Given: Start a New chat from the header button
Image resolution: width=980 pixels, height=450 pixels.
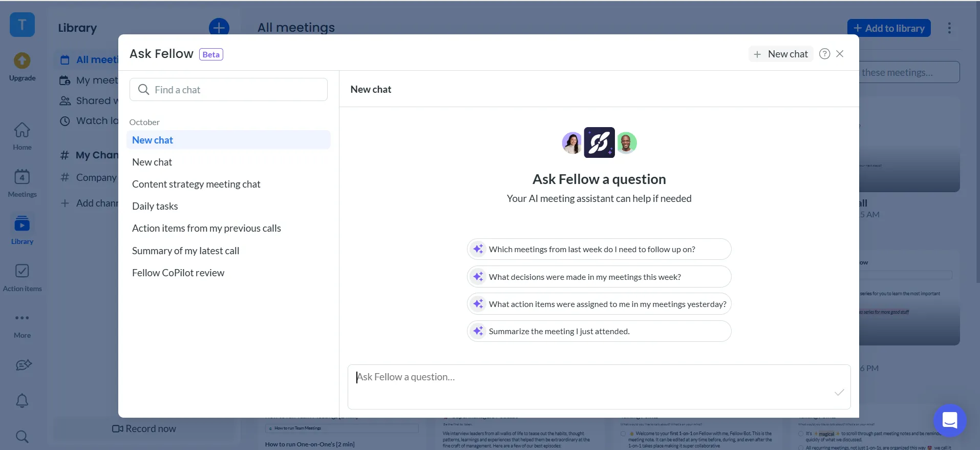Looking at the screenshot, I should (x=781, y=54).
